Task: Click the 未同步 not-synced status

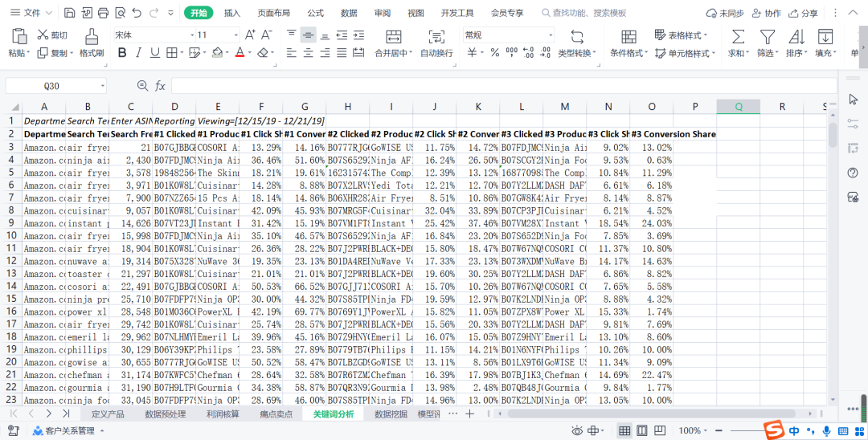Action: pos(725,13)
